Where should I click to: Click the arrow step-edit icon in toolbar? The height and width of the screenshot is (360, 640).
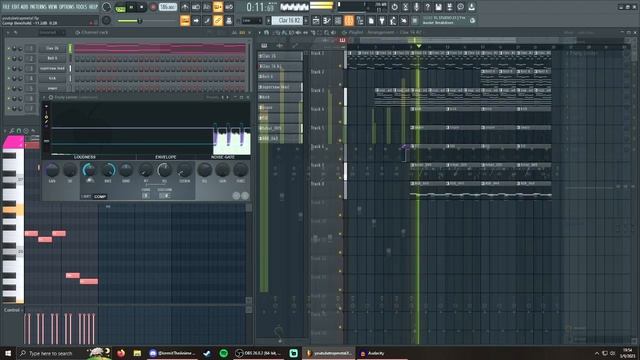tap(196, 20)
